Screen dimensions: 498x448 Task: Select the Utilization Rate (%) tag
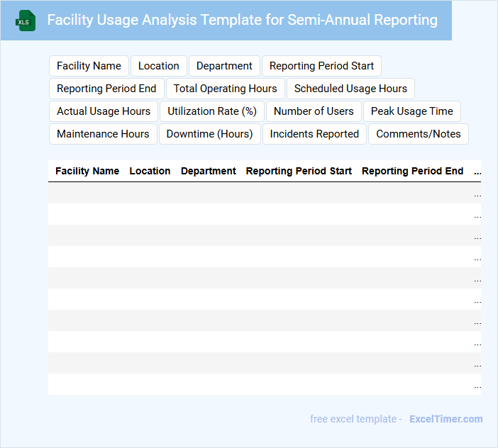pos(212,111)
